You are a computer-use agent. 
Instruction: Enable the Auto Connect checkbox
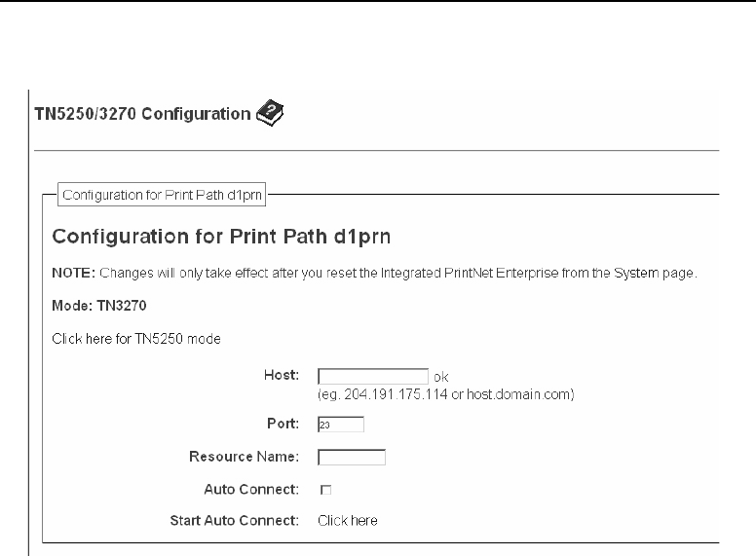point(325,489)
